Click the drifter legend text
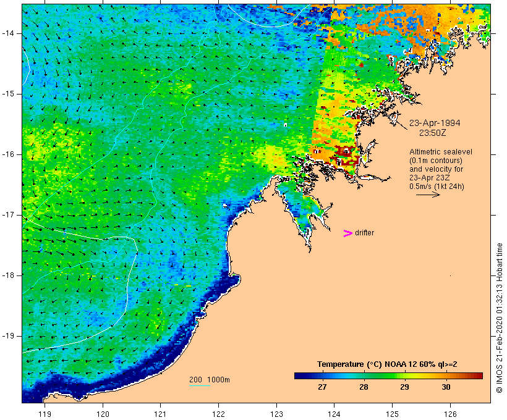The image size is (507, 420). click(364, 233)
